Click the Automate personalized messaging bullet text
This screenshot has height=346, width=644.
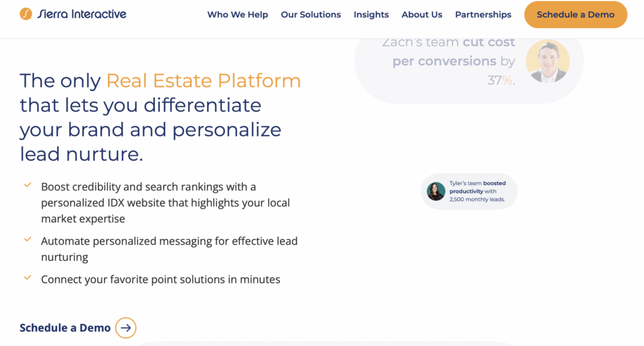point(169,249)
